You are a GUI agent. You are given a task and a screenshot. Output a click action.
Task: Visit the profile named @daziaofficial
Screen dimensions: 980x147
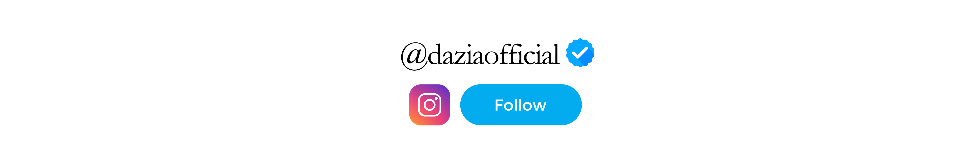coord(481,56)
